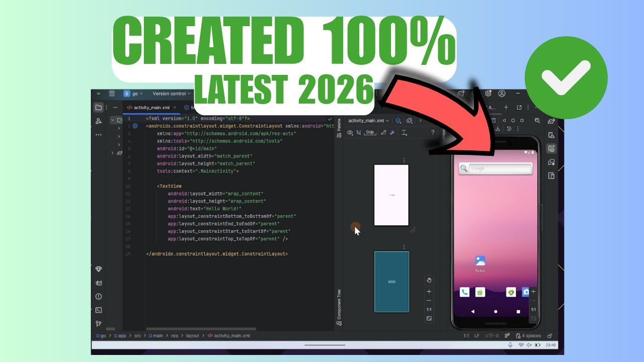Zoom in the emulator view
Screen dimensions: 644x362
(533, 291)
